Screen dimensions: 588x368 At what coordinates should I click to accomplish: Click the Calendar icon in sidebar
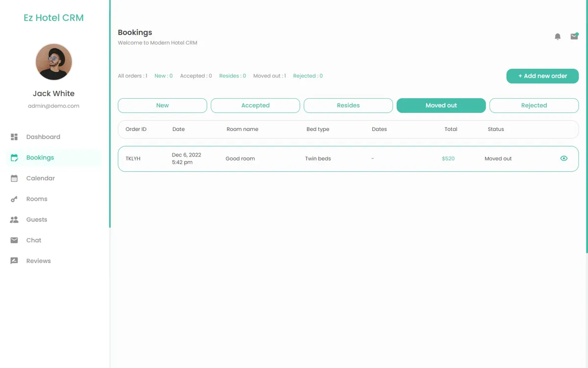tap(14, 178)
